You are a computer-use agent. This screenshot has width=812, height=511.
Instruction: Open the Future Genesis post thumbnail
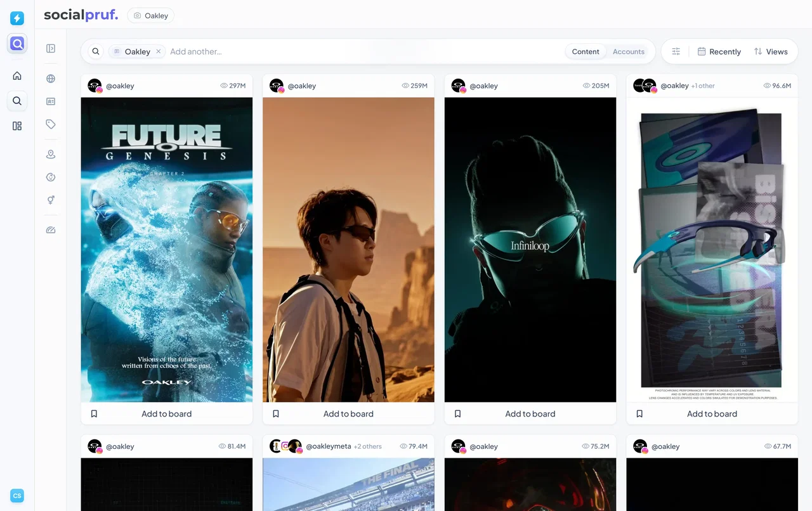pos(167,250)
